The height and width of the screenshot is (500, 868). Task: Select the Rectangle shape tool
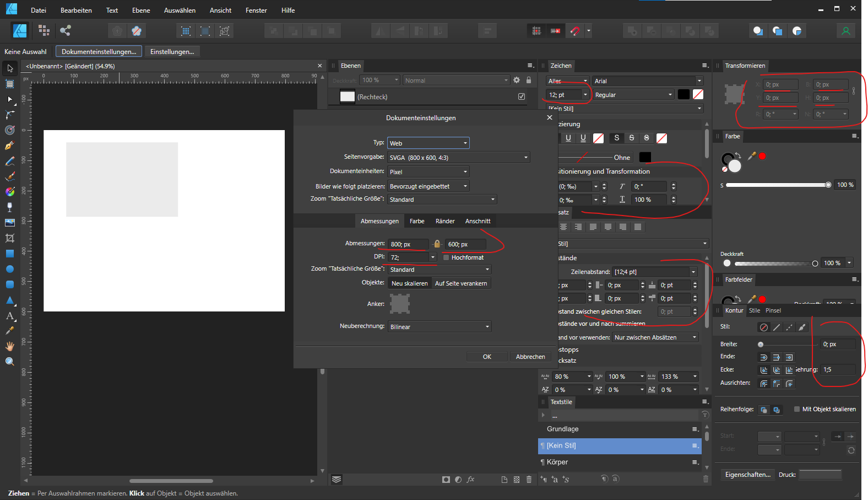pyautogui.click(x=10, y=254)
